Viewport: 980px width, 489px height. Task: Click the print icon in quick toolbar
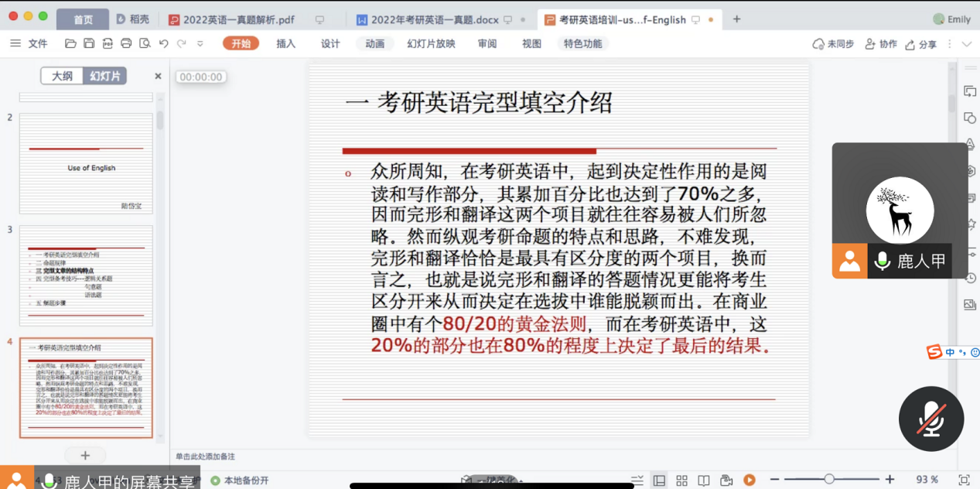[126, 43]
